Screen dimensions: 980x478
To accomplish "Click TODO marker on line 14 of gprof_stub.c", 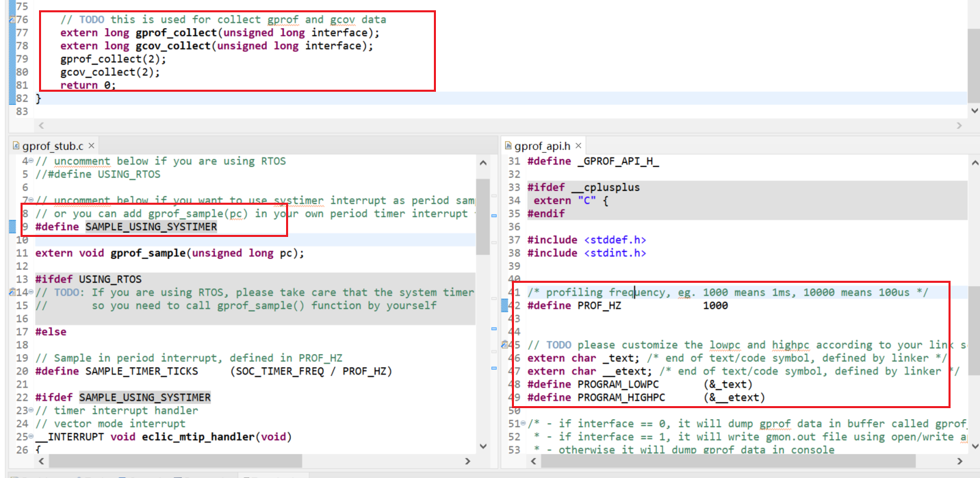I will (x=12, y=292).
